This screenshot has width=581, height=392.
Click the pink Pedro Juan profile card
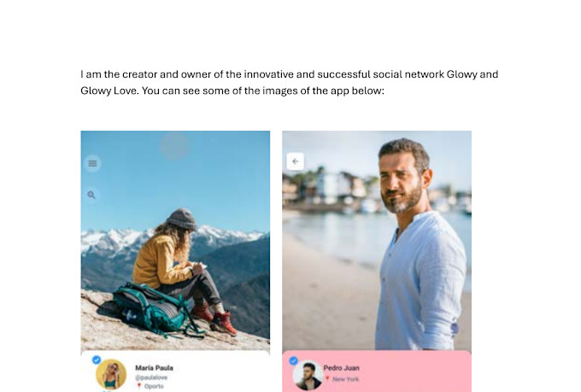(x=377, y=372)
